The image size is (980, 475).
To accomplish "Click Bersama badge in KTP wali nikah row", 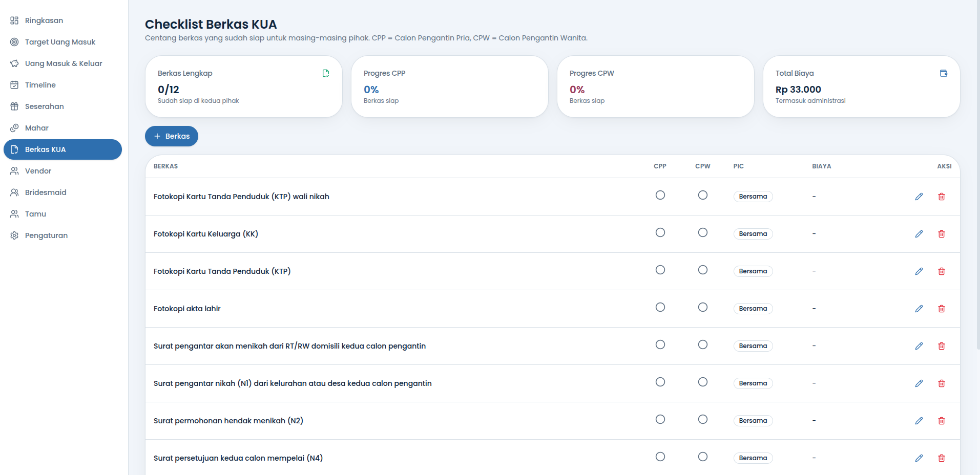I will (x=753, y=197).
